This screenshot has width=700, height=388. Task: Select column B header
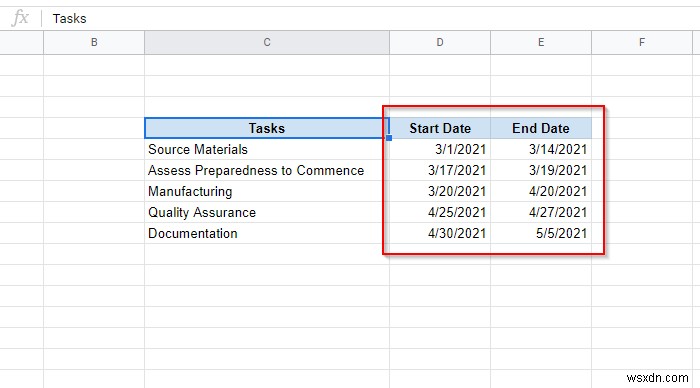(94, 42)
